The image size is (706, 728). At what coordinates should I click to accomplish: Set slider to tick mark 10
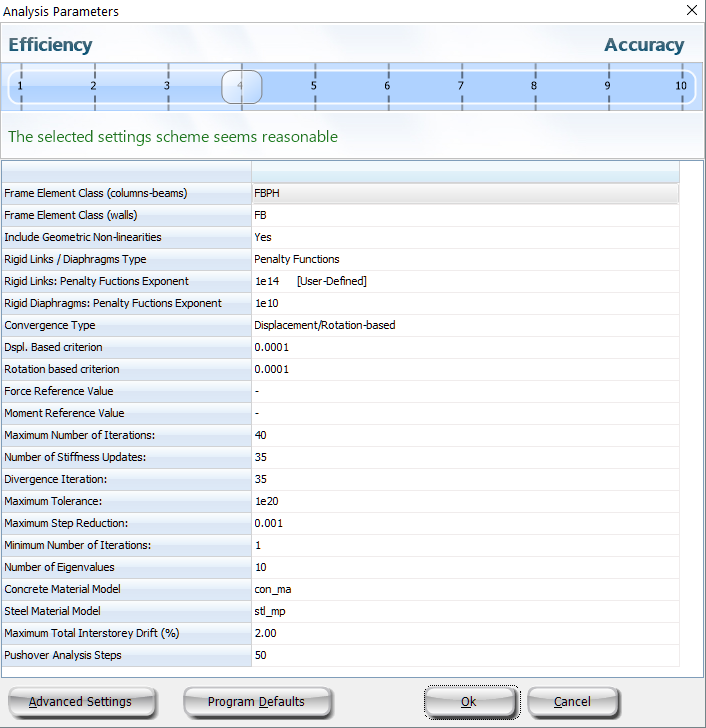(x=681, y=86)
